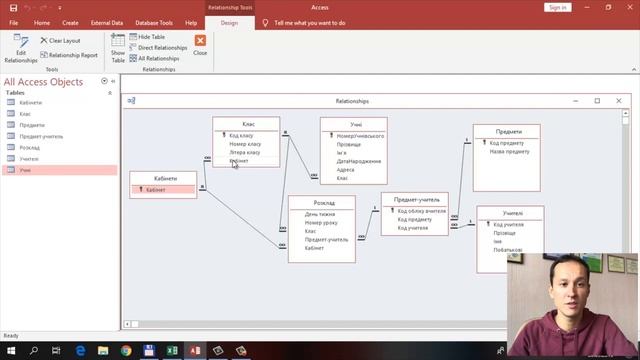Viewport: 640px width, 360px height.
Task: Click Clear Layout in the ribbon
Action: (60, 40)
